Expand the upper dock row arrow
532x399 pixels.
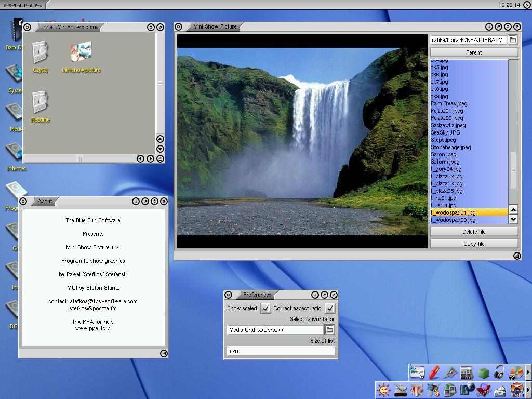pos(528,372)
